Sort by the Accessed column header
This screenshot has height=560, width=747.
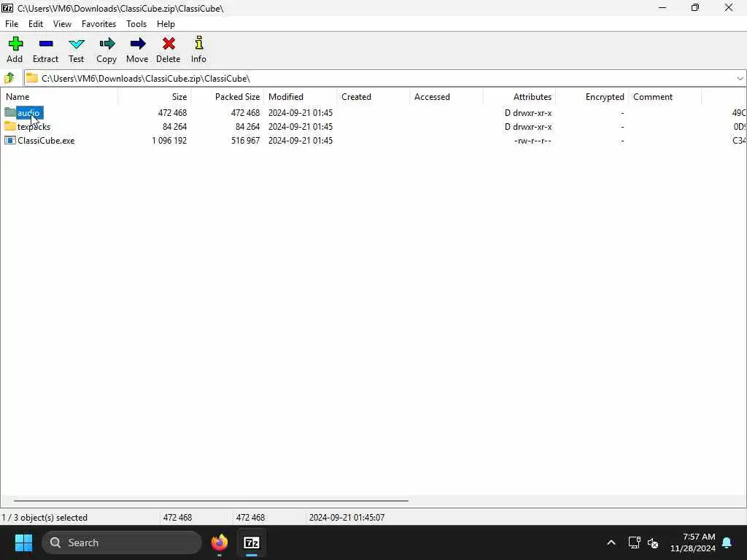pos(446,97)
